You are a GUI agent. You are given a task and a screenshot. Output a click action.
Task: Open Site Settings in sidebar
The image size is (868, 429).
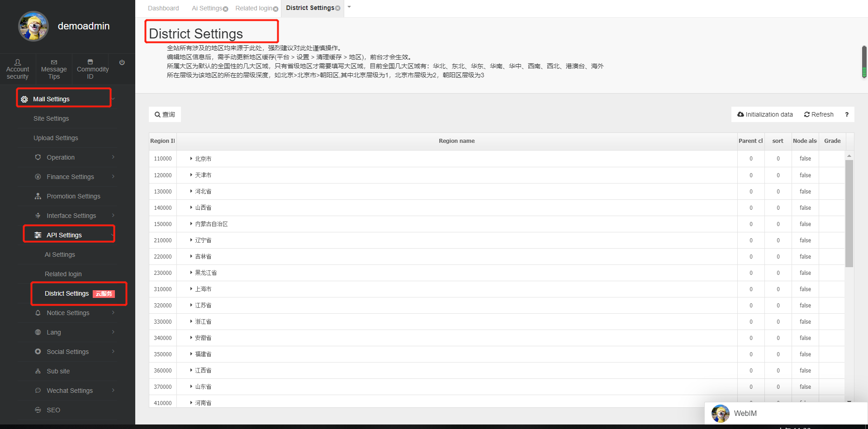click(x=51, y=118)
